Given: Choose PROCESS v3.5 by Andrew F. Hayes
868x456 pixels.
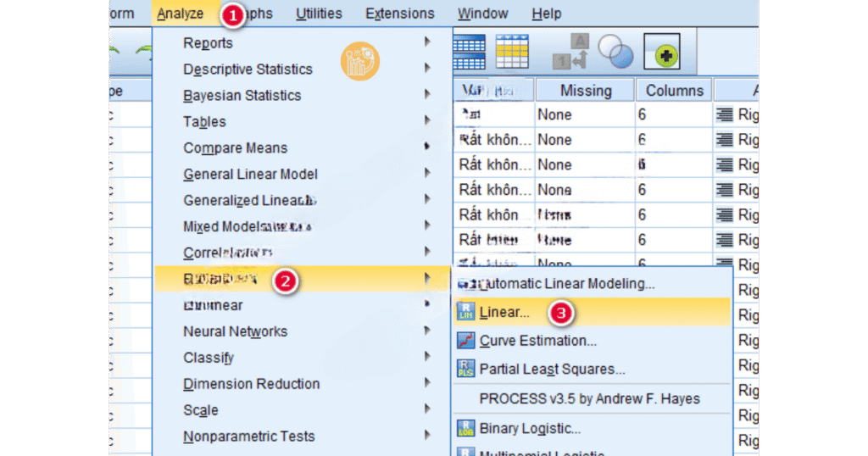Looking at the screenshot, I should [x=589, y=398].
